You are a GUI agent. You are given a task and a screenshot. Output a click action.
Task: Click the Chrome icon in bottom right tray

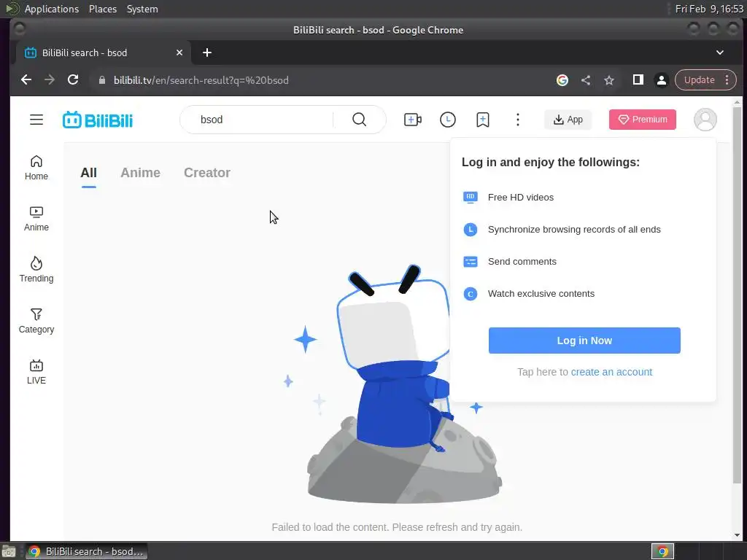click(662, 551)
